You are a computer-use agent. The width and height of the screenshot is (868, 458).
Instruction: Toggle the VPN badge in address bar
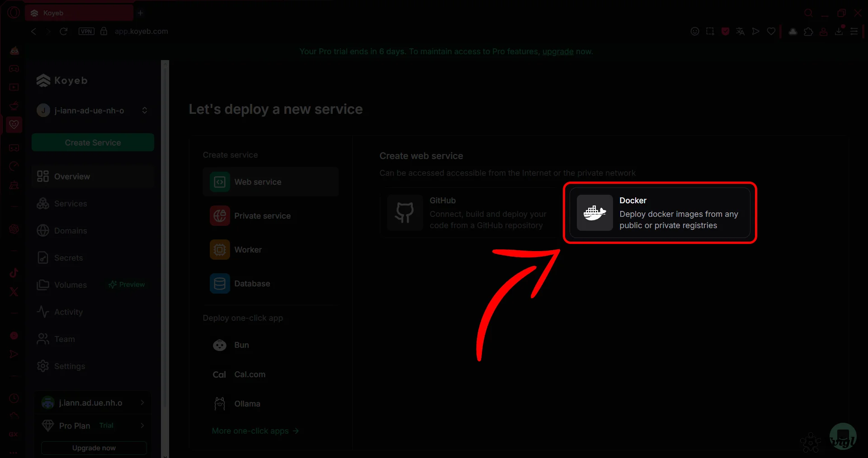coord(86,31)
